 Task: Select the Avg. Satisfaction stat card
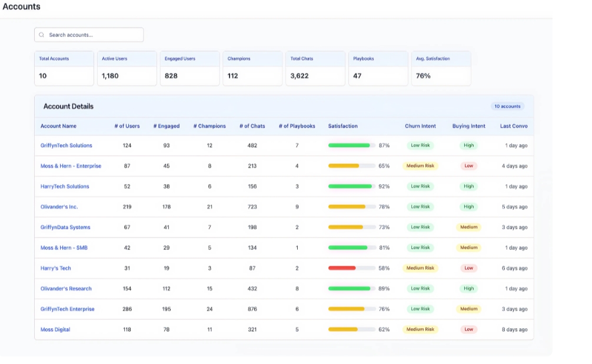point(441,68)
